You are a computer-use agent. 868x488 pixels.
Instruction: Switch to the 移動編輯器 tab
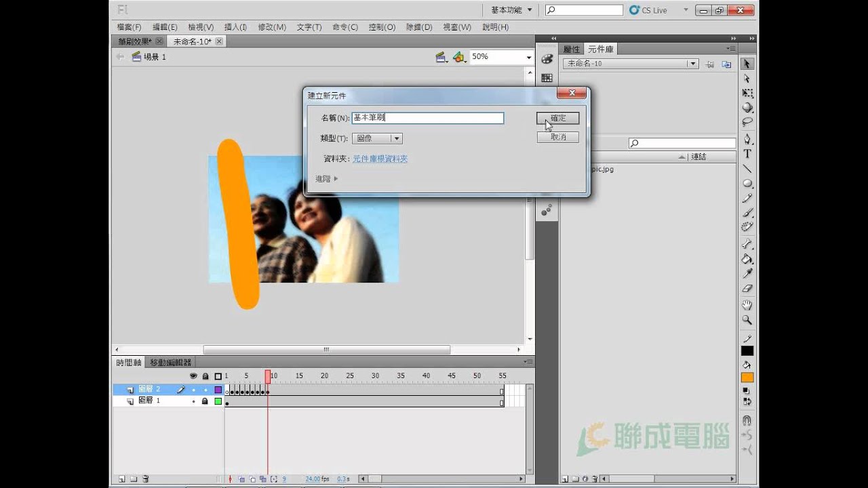pyautogui.click(x=171, y=363)
